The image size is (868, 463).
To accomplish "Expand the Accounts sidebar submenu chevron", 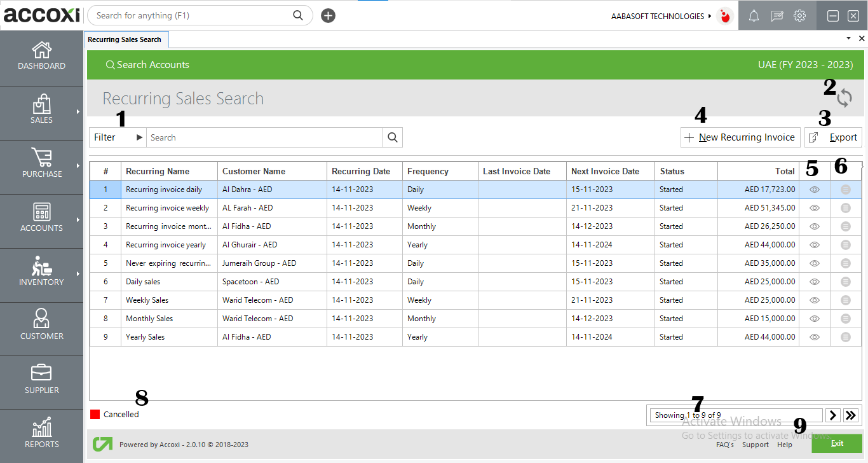I will [78, 221].
